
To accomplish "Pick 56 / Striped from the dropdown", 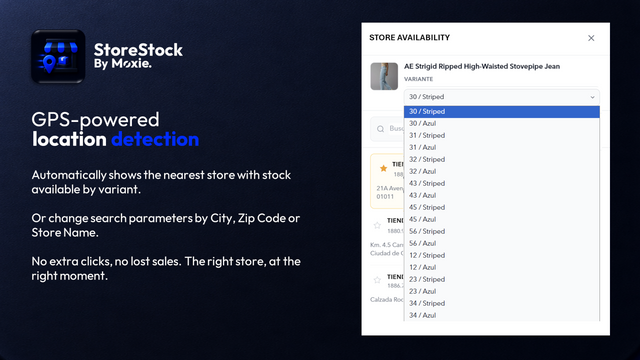I will coord(502,231).
